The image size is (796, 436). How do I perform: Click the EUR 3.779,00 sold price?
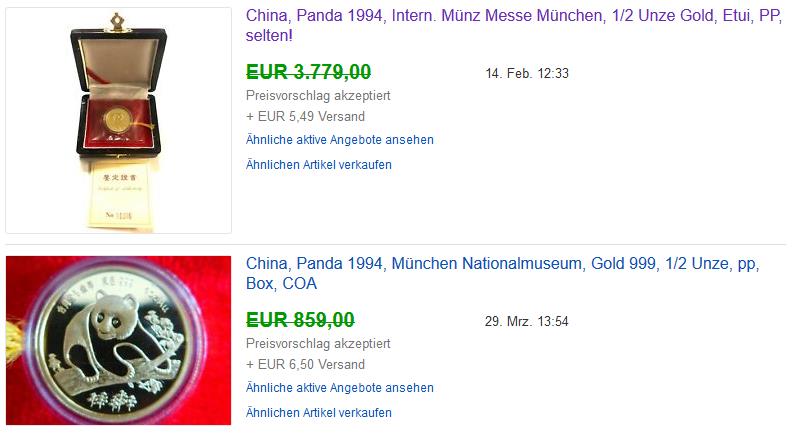[308, 72]
